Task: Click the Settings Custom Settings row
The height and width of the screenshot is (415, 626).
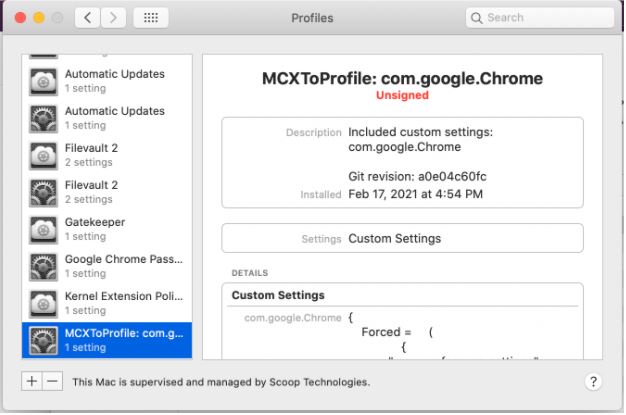Action: 401,239
